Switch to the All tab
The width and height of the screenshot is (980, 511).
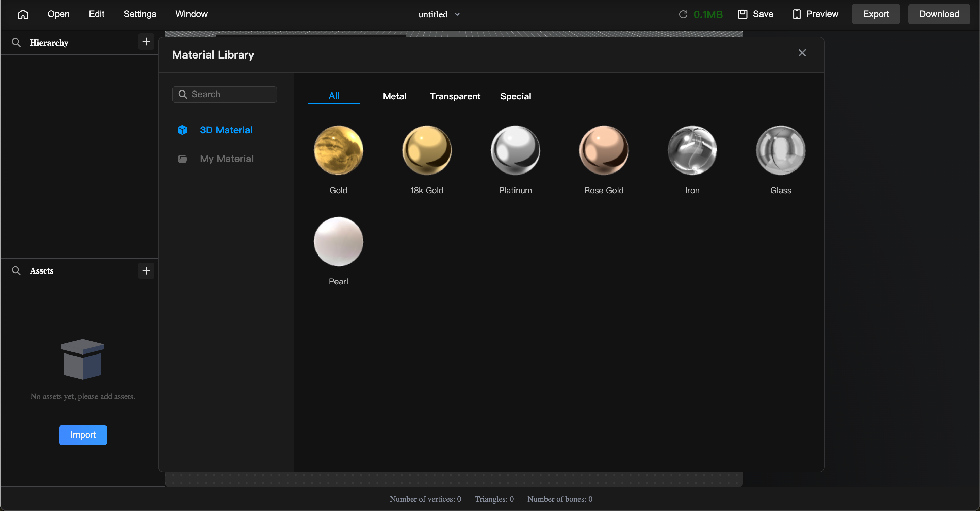(334, 96)
